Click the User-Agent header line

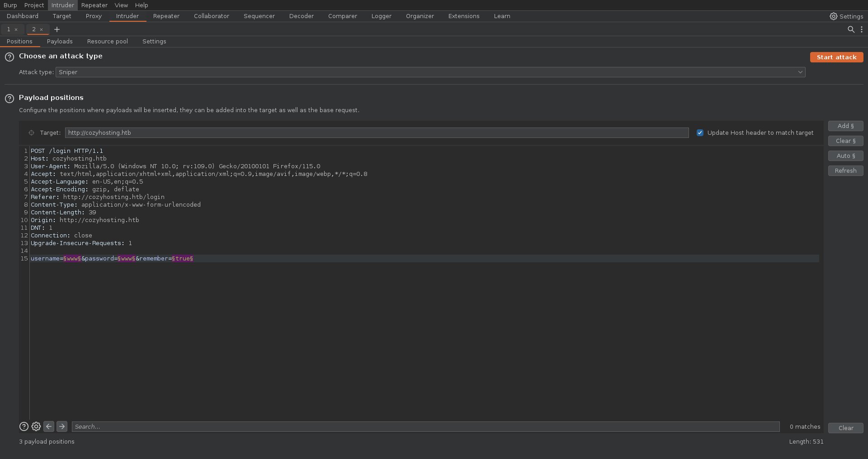pyautogui.click(x=175, y=166)
